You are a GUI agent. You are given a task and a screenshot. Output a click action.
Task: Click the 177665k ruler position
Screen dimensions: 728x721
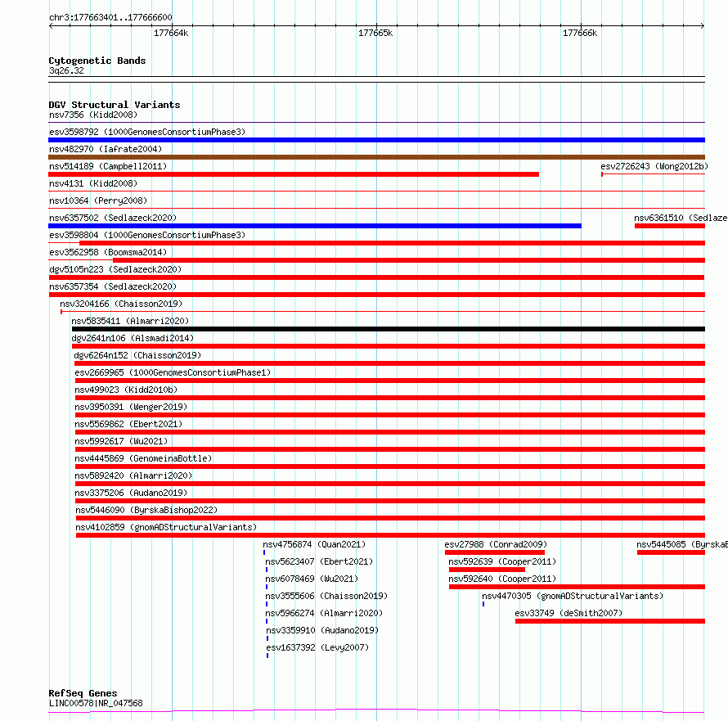click(x=375, y=33)
